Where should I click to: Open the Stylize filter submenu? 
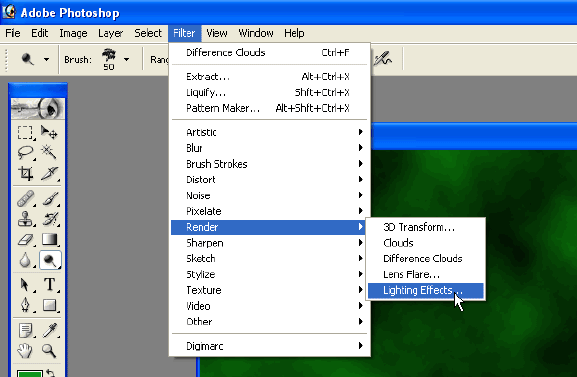pos(269,275)
